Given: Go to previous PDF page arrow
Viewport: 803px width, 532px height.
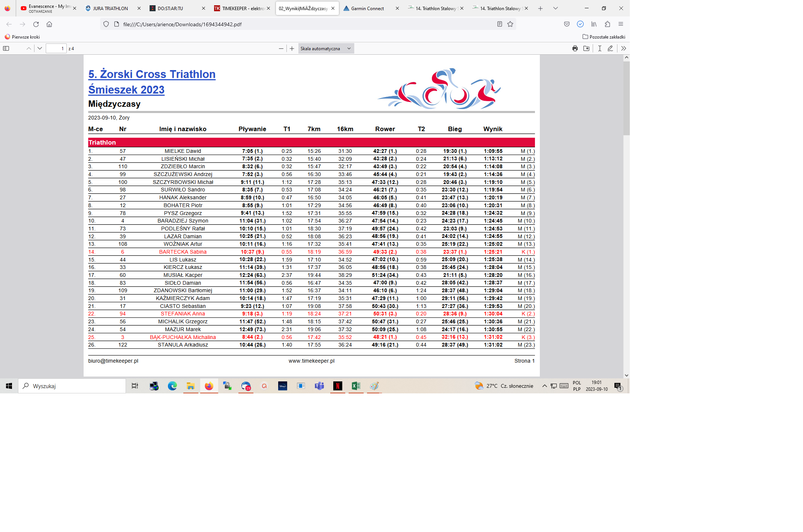Looking at the screenshot, I should pyautogui.click(x=28, y=48).
